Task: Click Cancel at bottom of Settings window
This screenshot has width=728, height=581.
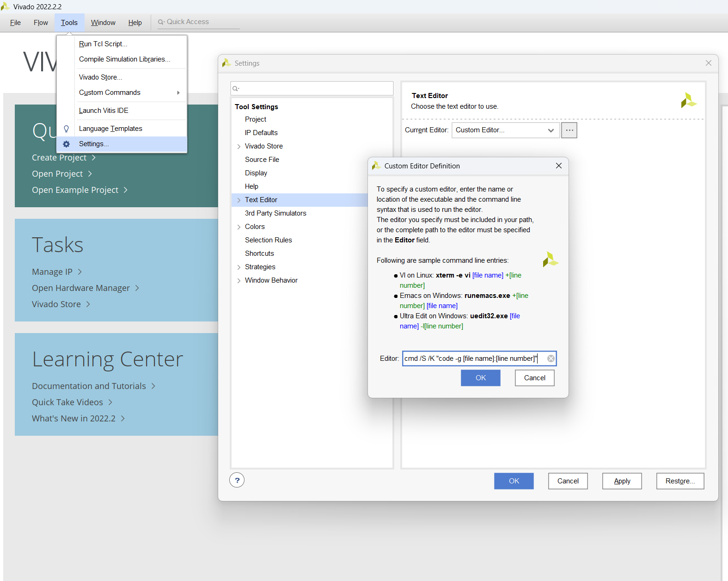Action: pos(568,481)
